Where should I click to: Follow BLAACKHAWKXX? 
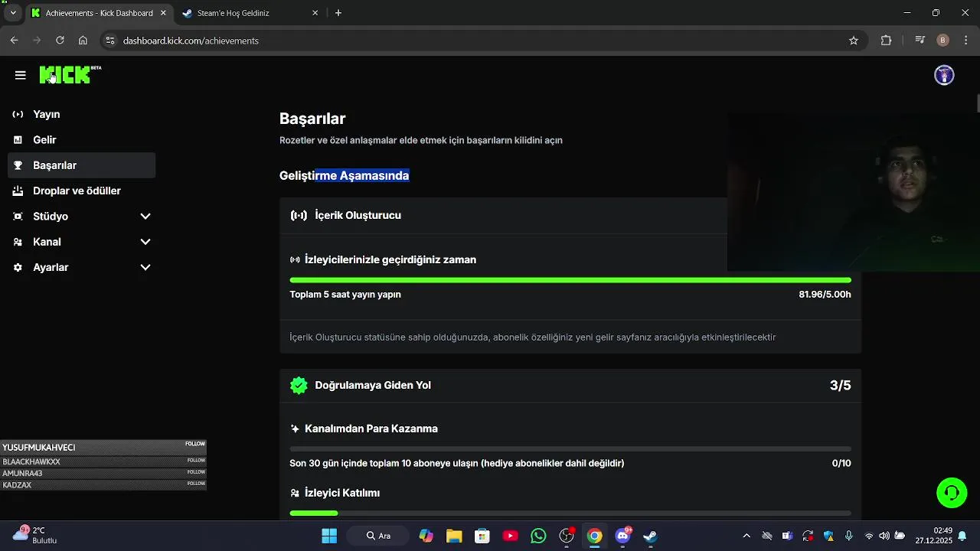click(x=196, y=461)
